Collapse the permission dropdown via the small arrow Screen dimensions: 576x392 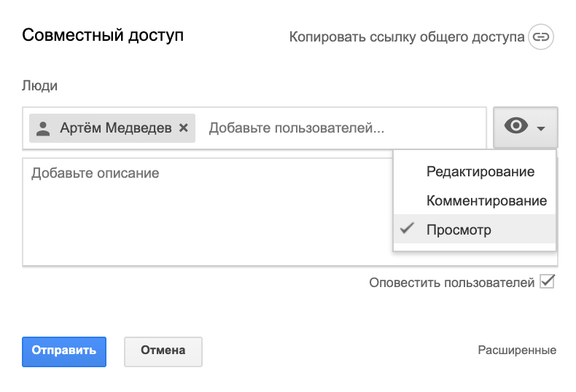[x=541, y=128]
